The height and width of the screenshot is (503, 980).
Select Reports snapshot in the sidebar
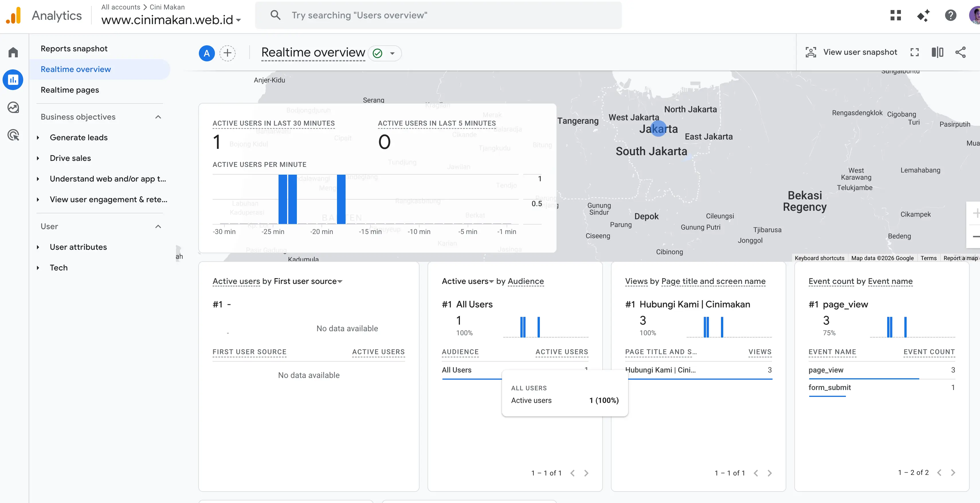click(74, 49)
